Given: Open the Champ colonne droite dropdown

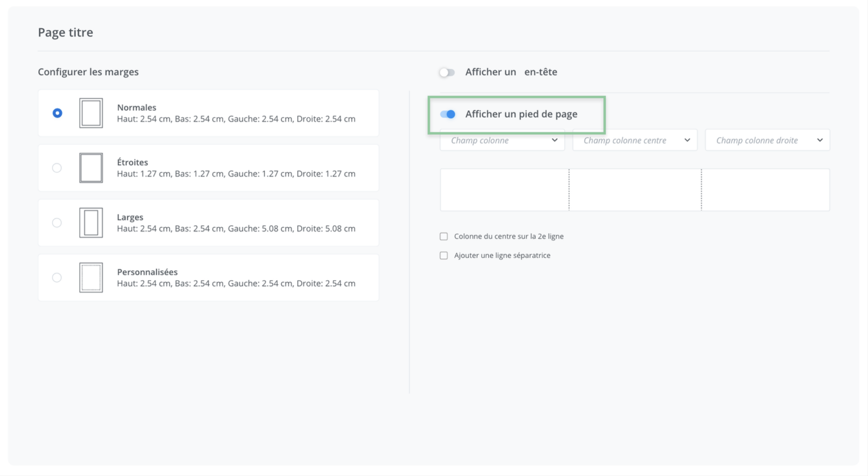Looking at the screenshot, I should [x=767, y=140].
